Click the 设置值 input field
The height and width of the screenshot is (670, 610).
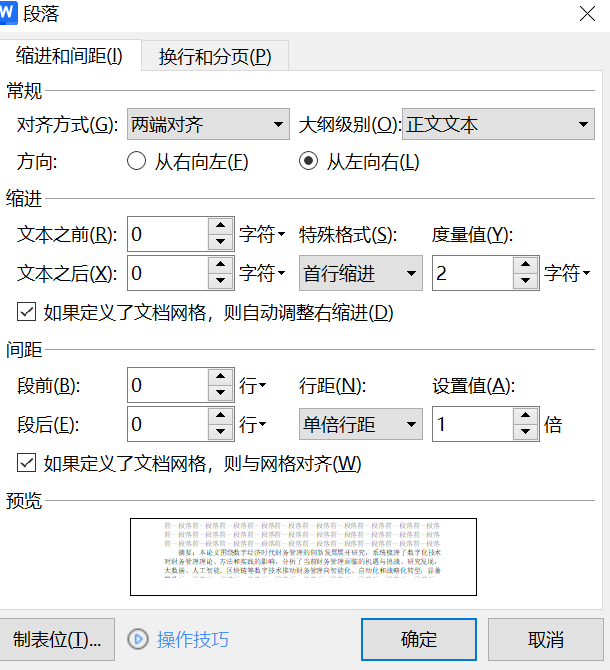tap(473, 424)
